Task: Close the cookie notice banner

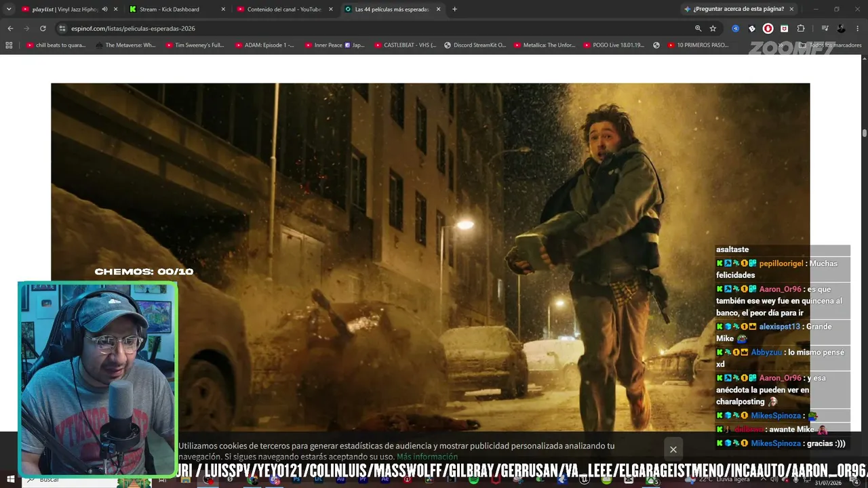Action: [673, 449]
